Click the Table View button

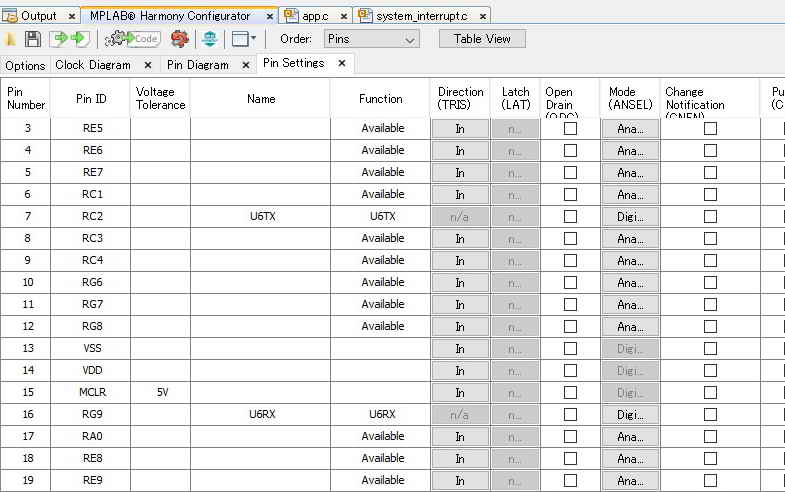482,39
